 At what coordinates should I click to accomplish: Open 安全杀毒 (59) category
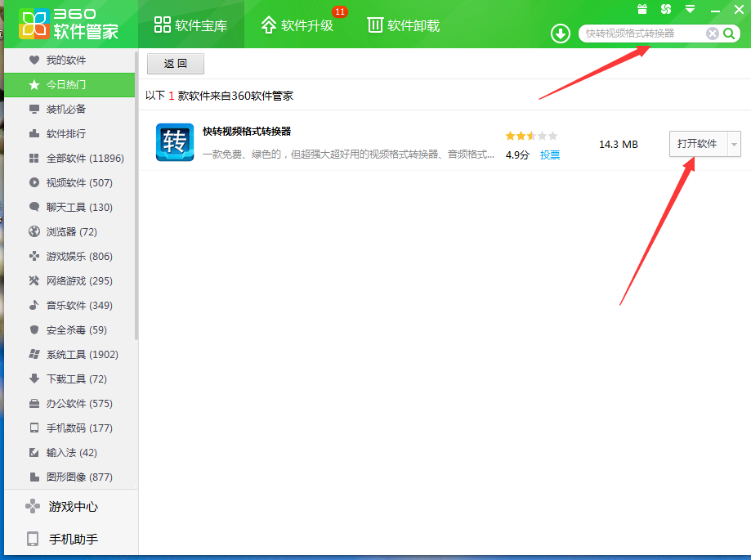pyautogui.click(x=69, y=329)
